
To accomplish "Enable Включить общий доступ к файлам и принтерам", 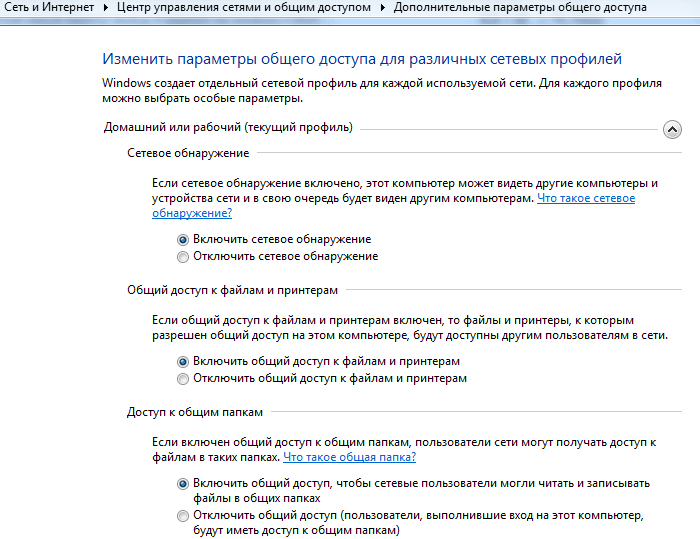I will point(182,361).
